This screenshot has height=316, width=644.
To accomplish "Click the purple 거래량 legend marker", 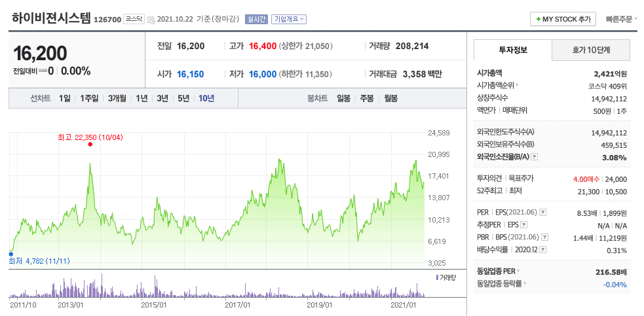I will click(437, 277).
